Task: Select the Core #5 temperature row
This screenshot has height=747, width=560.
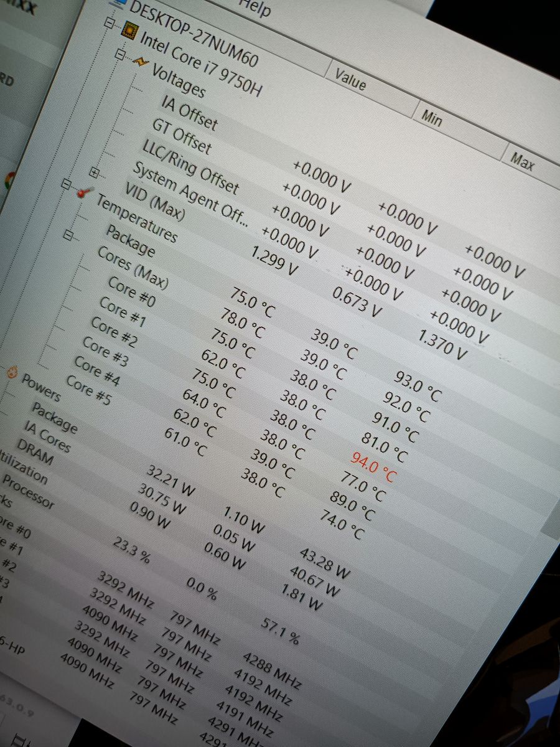Action: click(x=88, y=390)
